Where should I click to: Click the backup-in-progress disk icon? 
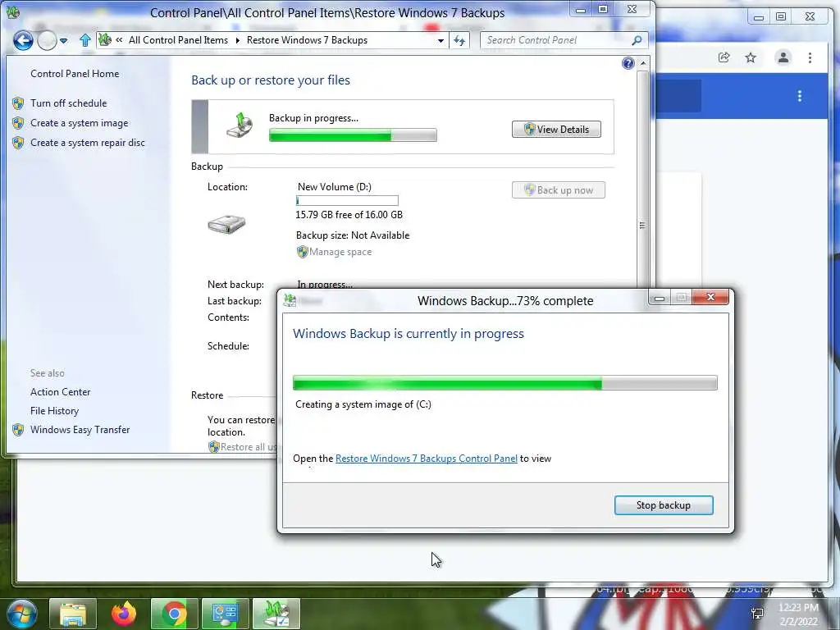click(x=240, y=126)
